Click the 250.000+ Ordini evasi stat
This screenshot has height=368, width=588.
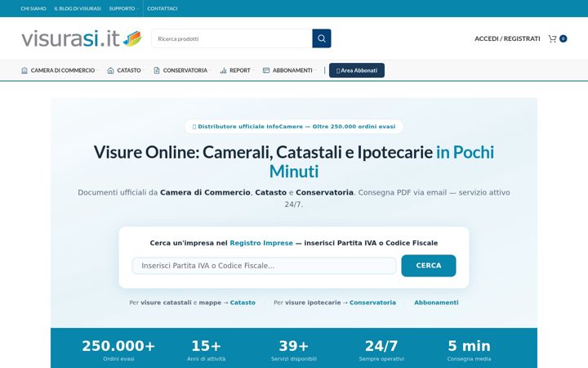click(118, 350)
